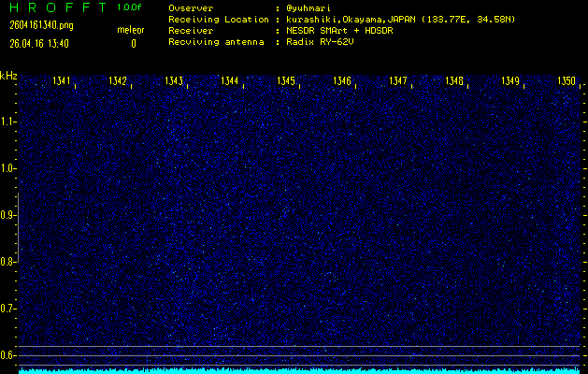Click the 1341 time marker
This screenshot has width=588, height=374.
pyautogui.click(x=63, y=81)
